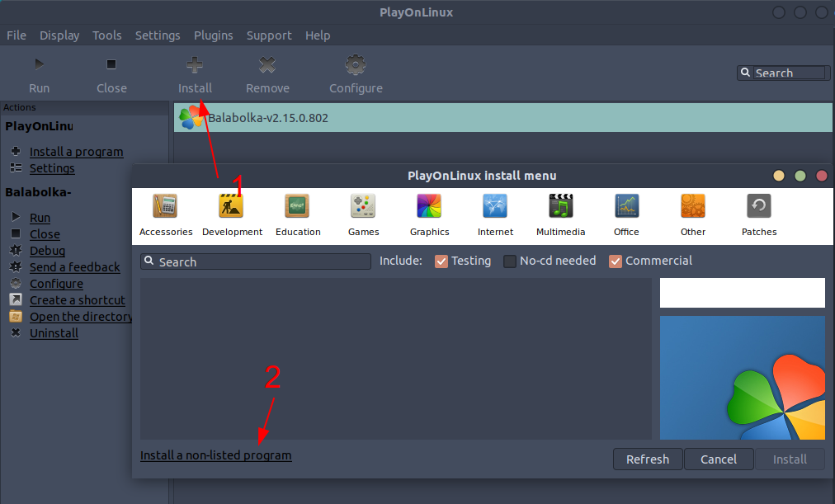Open the Configure toolbar tool
This screenshot has width=835, height=504.
point(355,73)
